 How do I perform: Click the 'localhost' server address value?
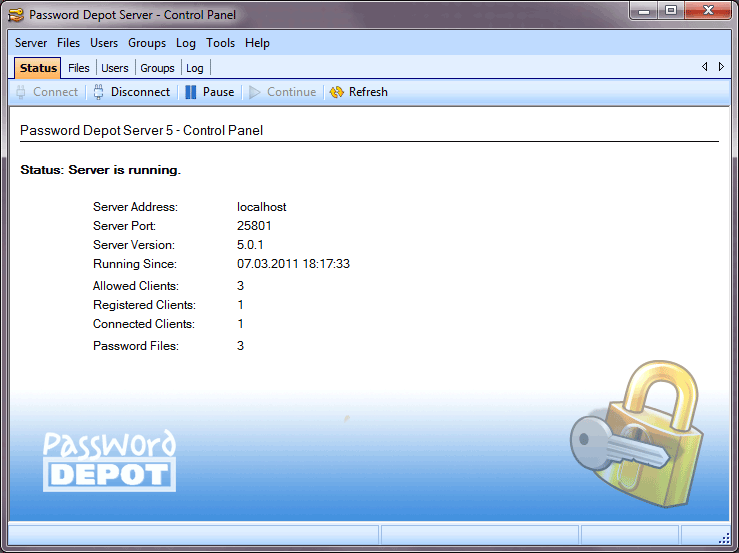tap(262, 207)
